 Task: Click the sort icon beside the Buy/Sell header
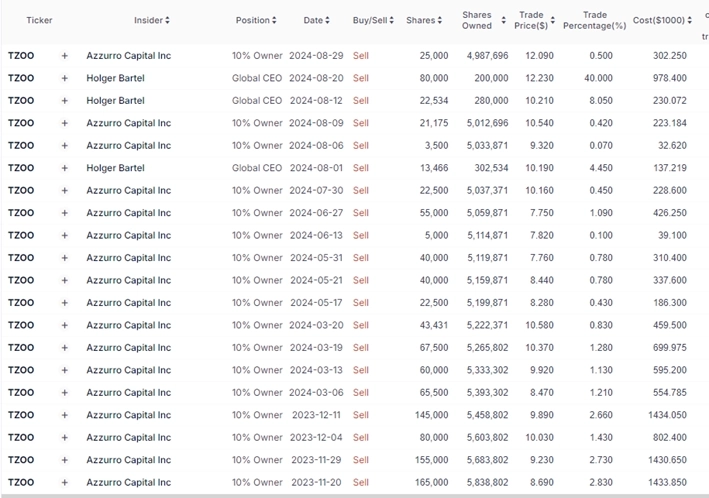392,20
